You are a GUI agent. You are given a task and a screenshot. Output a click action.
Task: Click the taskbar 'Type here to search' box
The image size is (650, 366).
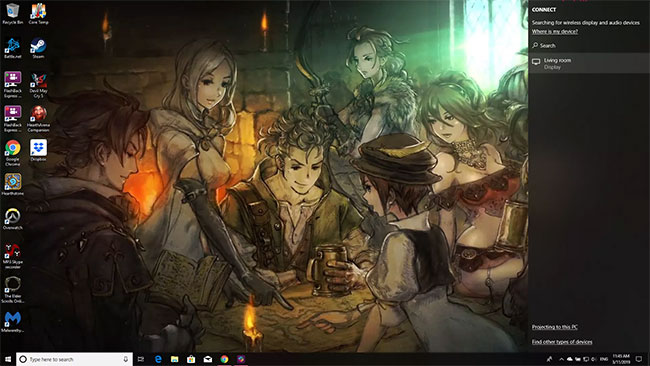pyautogui.click(x=75, y=359)
